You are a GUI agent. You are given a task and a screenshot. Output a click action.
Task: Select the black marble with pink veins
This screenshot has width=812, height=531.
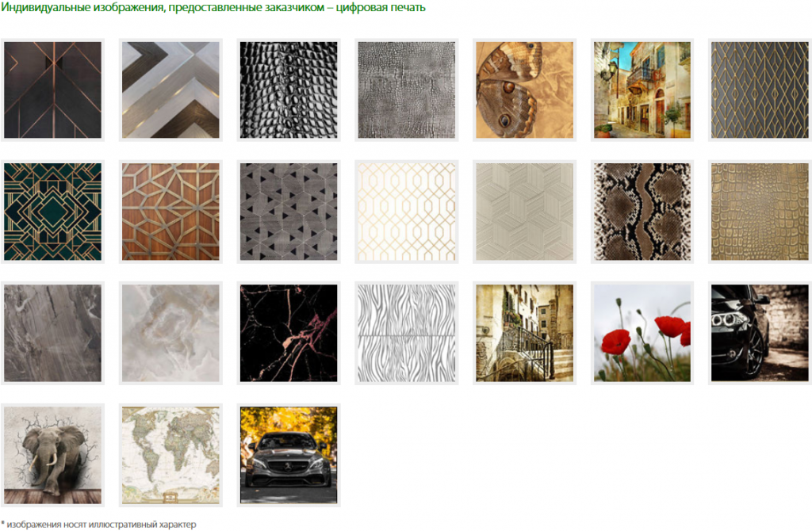pos(289,333)
